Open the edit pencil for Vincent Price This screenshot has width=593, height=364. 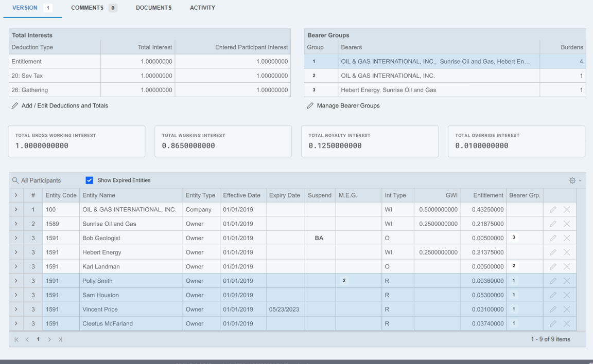(x=553, y=310)
